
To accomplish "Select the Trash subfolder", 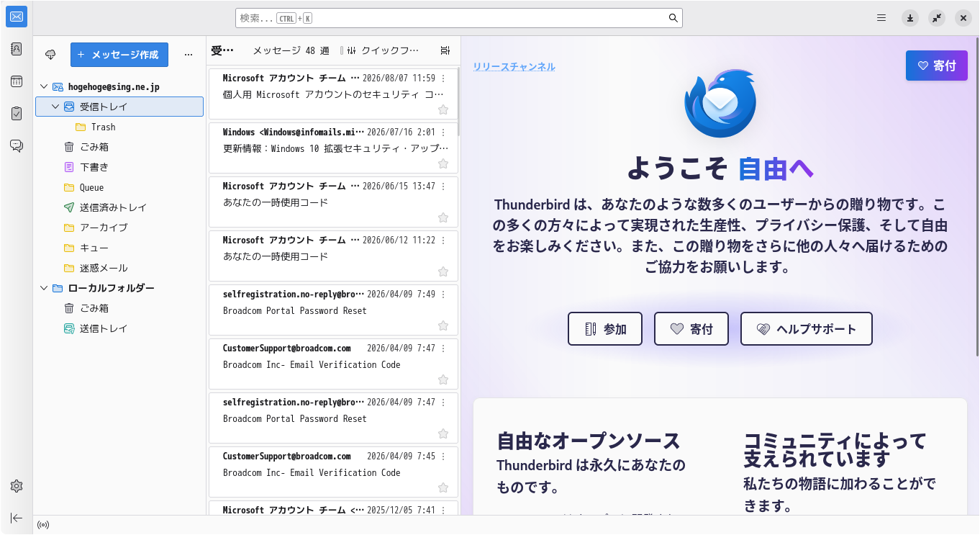I will pos(119,127).
